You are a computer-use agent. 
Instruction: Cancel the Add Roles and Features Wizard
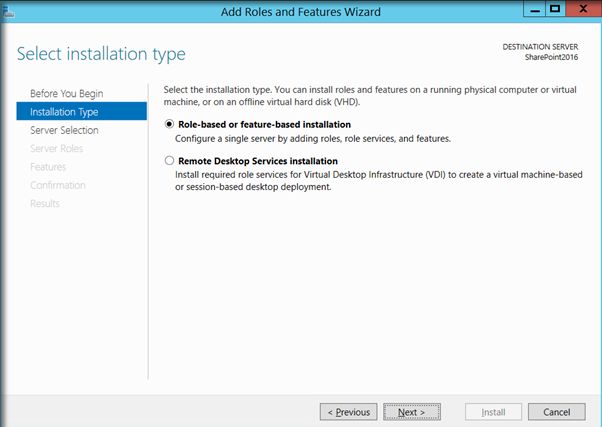coord(557,411)
